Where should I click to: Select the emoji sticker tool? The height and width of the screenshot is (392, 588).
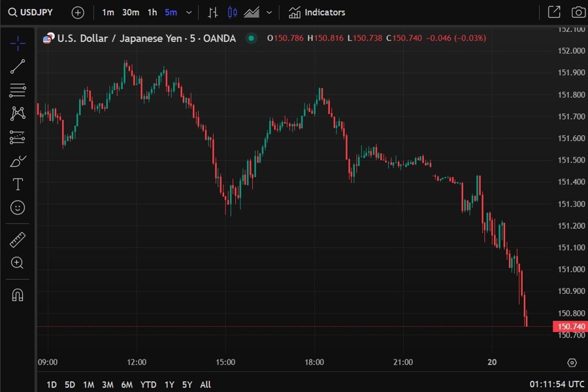tap(17, 208)
